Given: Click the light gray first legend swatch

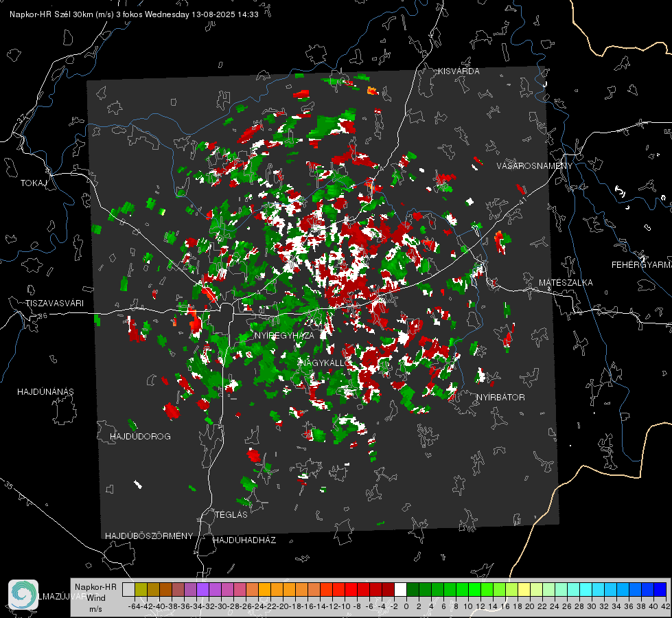Looking at the screenshot, I should [x=128, y=590].
